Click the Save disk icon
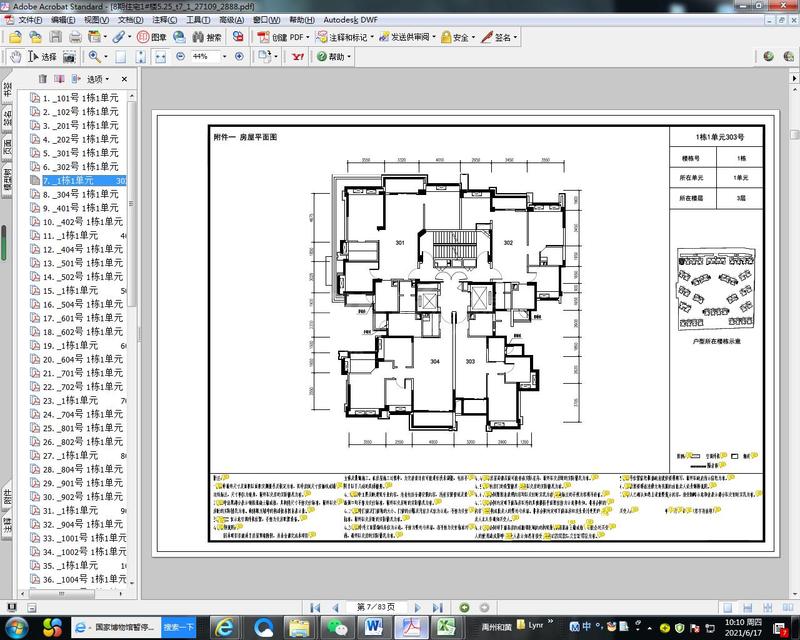 (x=56, y=37)
